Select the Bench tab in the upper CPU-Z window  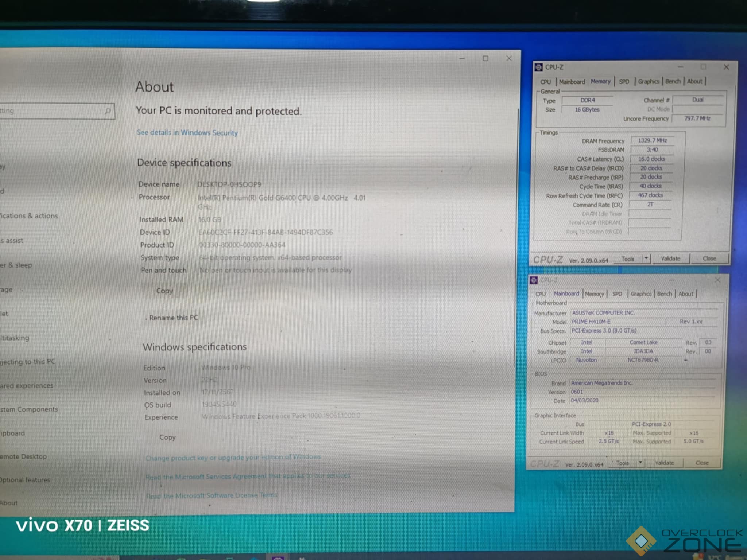click(673, 81)
